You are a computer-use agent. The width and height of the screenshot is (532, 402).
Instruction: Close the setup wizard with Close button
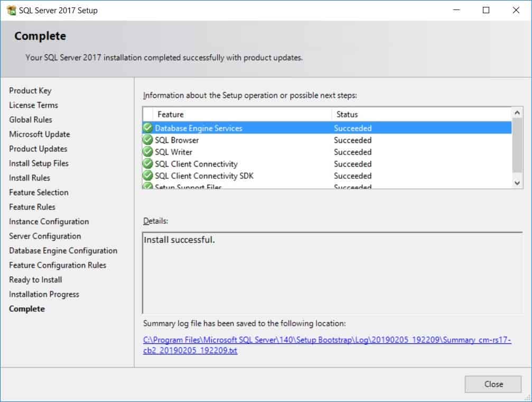[x=493, y=384]
